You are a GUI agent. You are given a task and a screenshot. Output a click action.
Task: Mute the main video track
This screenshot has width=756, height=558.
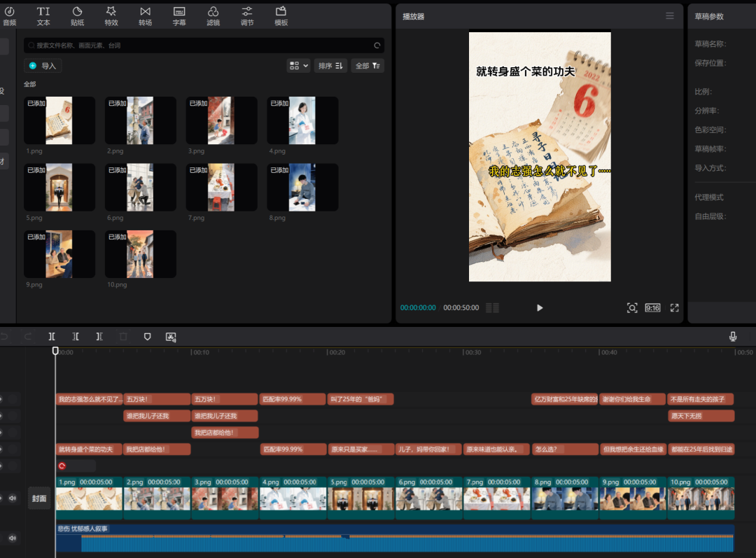click(x=12, y=498)
